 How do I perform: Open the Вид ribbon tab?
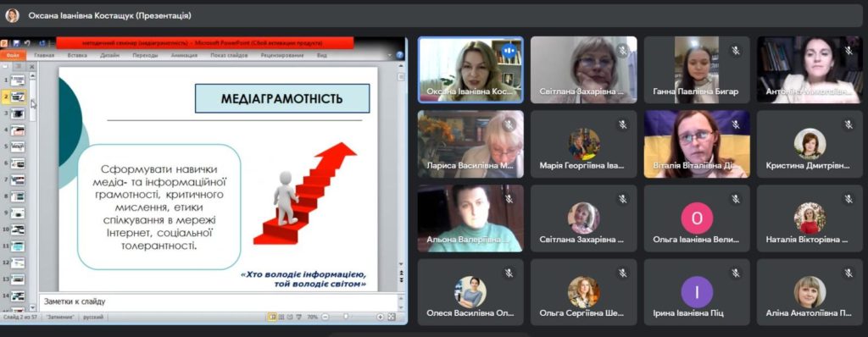click(x=321, y=55)
